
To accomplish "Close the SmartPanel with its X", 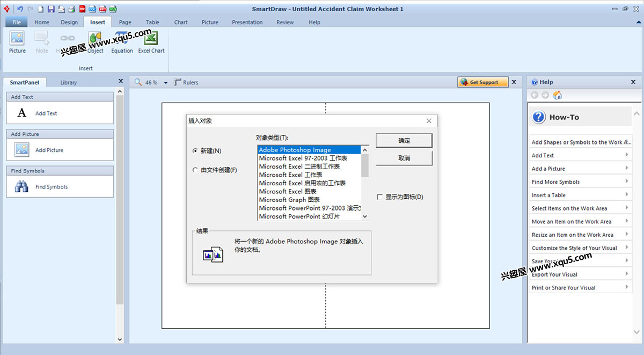I will coord(121,81).
